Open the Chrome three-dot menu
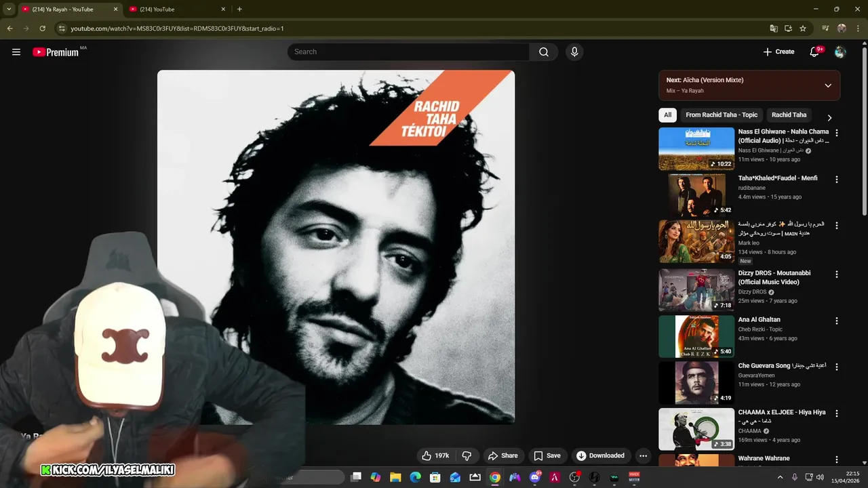 coord(857,28)
